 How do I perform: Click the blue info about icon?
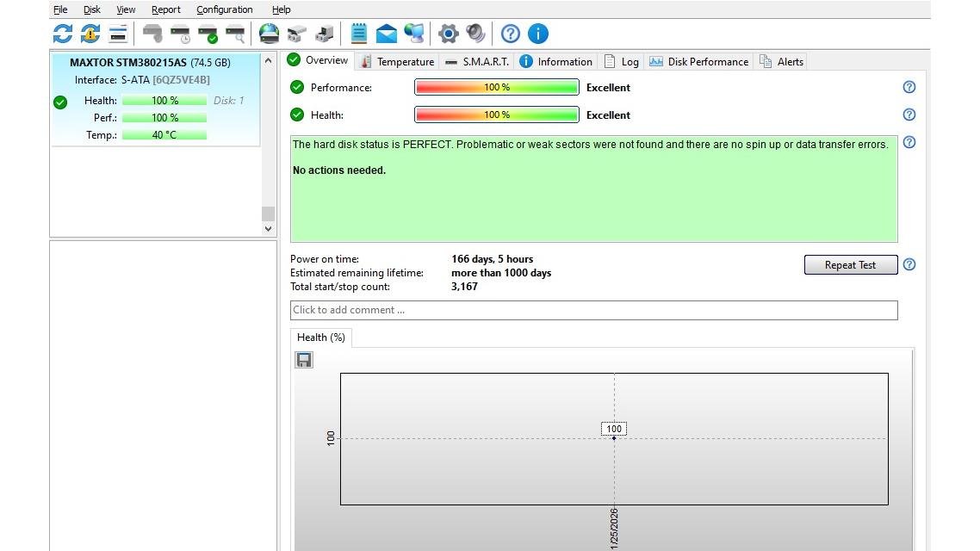pyautogui.click(x=537, y=34)
